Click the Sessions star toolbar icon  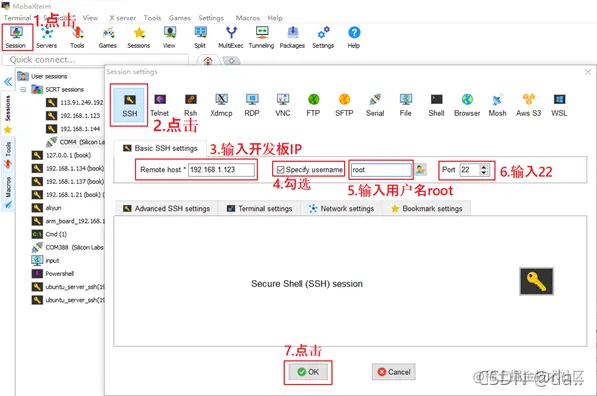(x=139, y=37)
